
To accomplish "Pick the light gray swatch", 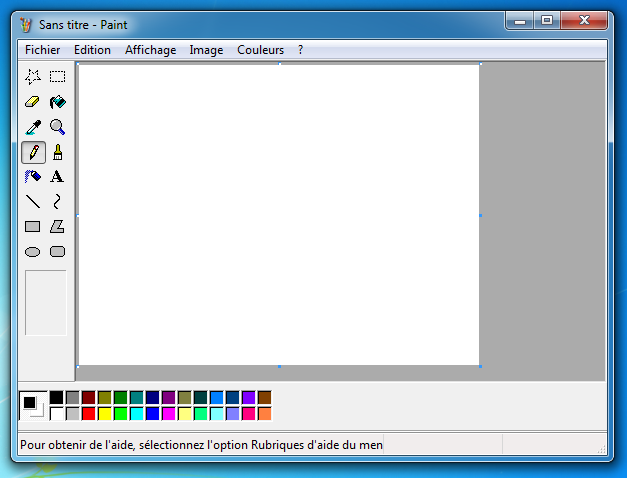I will [x=72, y=414].
